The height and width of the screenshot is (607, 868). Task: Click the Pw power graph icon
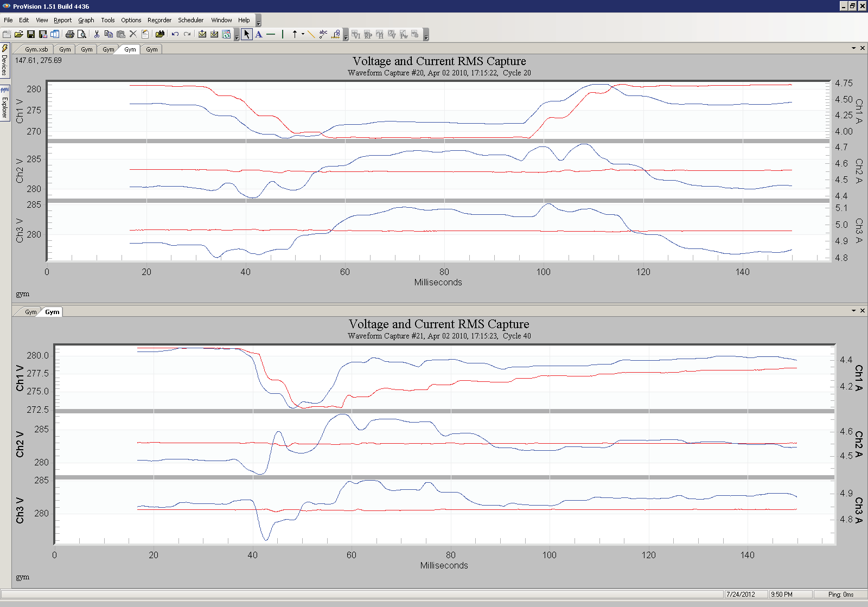pos(404,34)
